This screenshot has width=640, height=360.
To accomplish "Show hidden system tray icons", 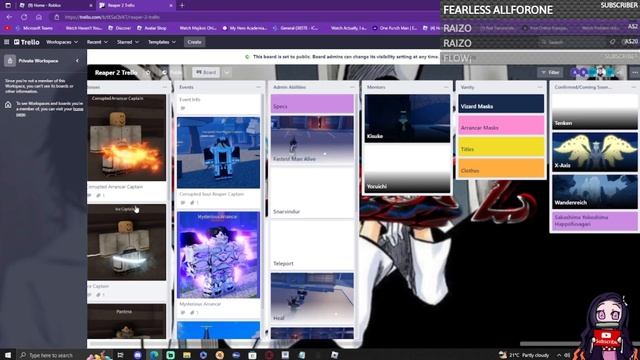I will click(559, 355).
